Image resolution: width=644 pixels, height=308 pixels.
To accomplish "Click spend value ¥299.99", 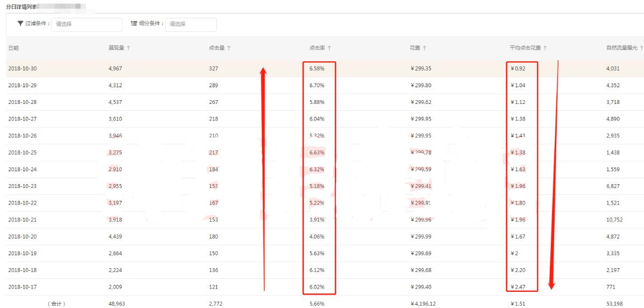I will [x=421, y=237].
